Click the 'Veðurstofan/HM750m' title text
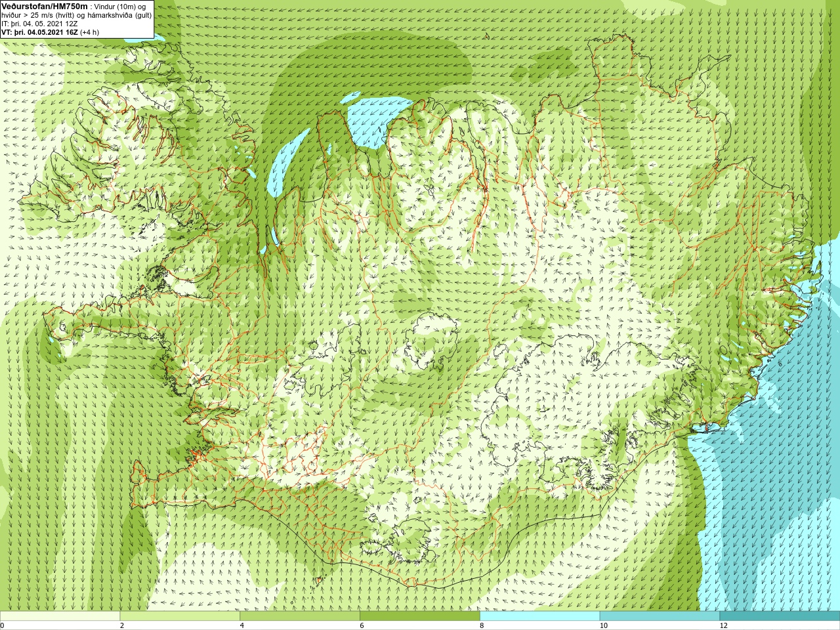 coord(44,6)
